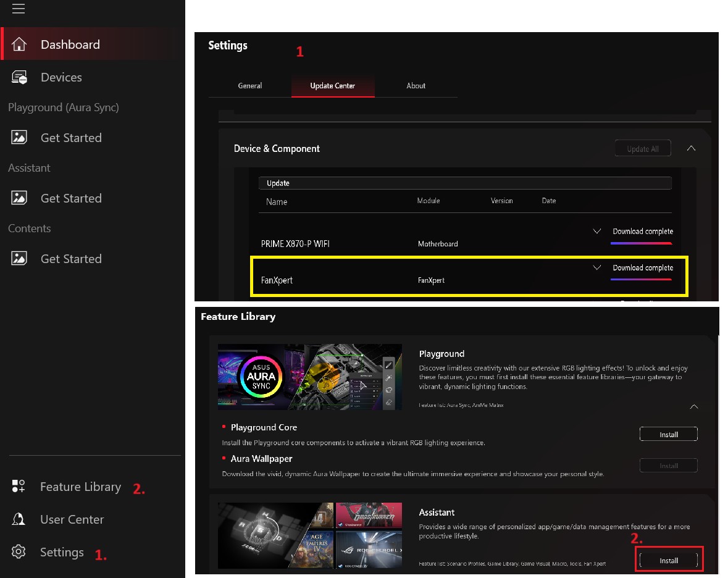Expand the FanXpert row chevron
This screenshot has width=728, height=578.
(x=596, y=267)
